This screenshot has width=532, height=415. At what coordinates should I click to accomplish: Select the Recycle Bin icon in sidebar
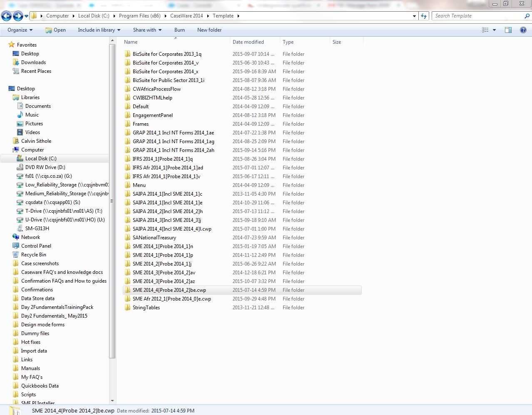[16, 255]
